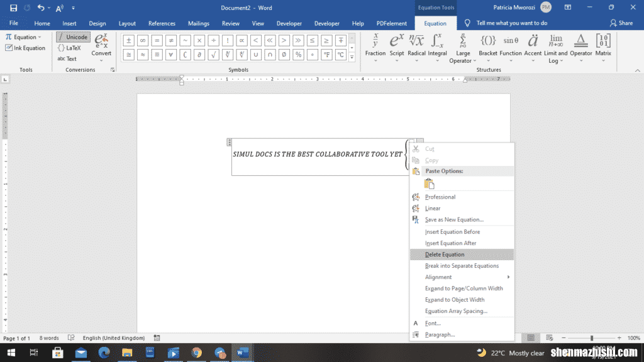The height and width of the screenshot is (362, 644).
Task: Select Save as New Equation
Action: click(462, 219)
